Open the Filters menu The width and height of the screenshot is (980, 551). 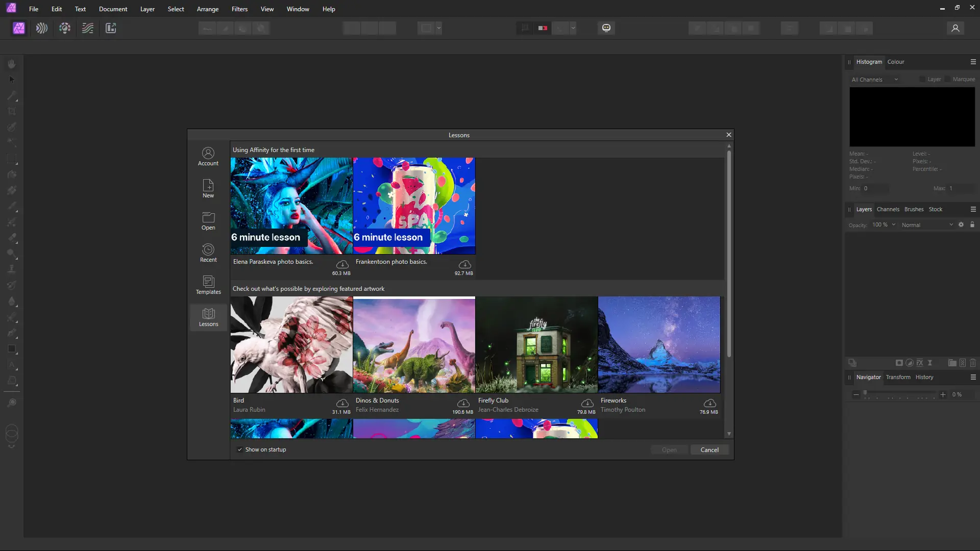tap(239, 9)
